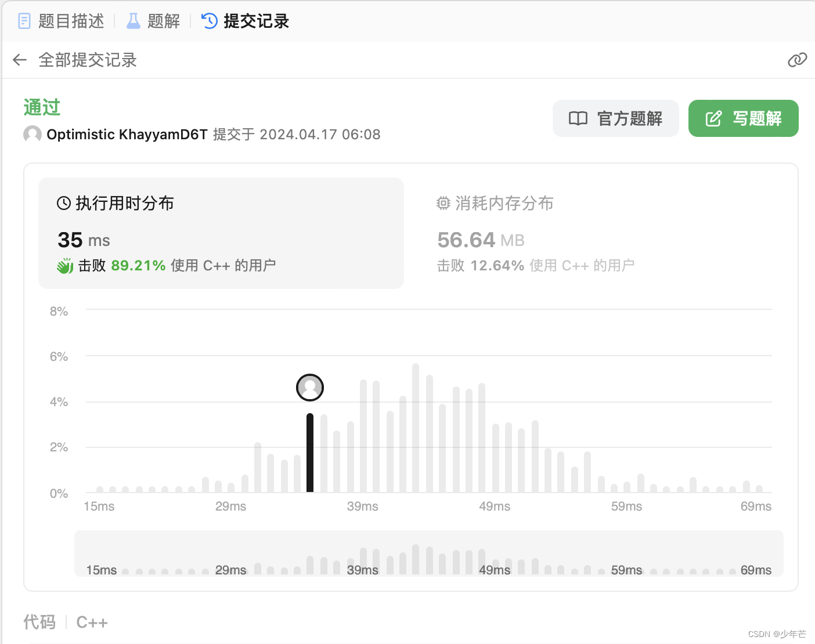This screenshot has height=644, width=815.
Task: Open the 题目描述 tab
Action: coord(61,21)
